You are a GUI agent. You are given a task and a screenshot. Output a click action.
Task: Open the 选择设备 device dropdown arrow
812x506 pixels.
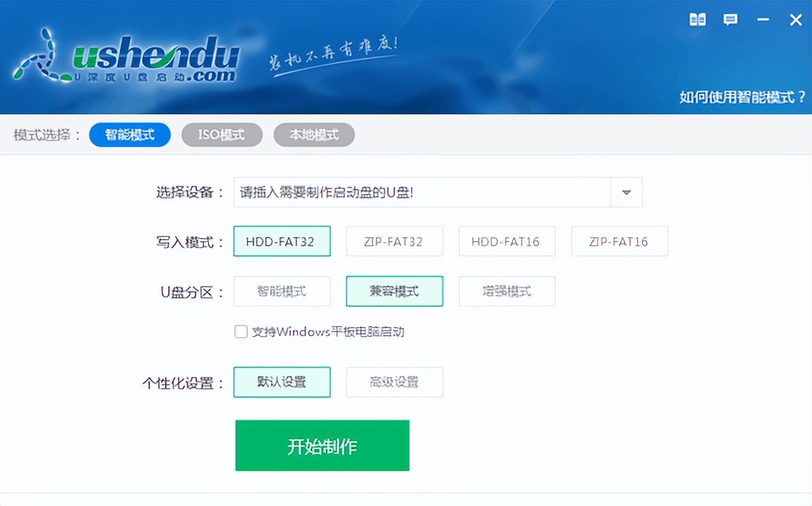[x=626, y=192]
